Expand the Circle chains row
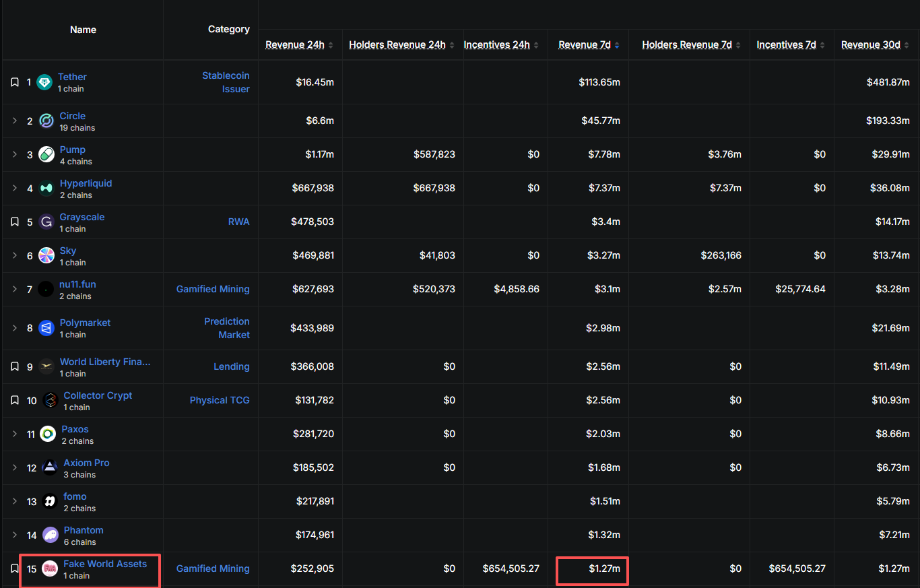 [15, 121]
